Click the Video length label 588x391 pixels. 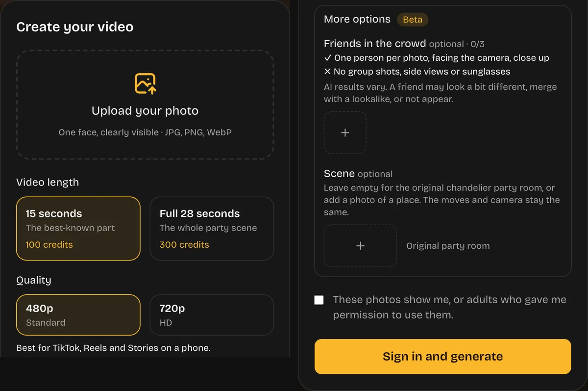[x=48, y=182]
